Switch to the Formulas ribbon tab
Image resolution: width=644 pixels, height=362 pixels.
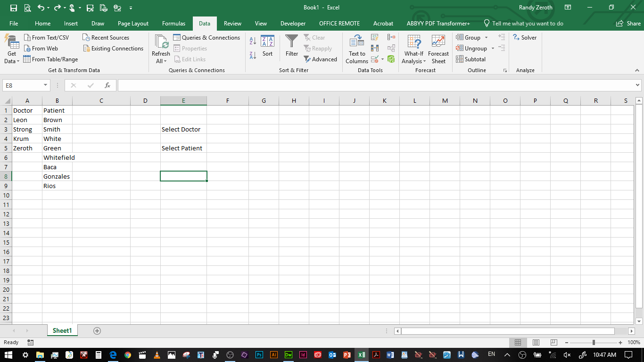173,23
